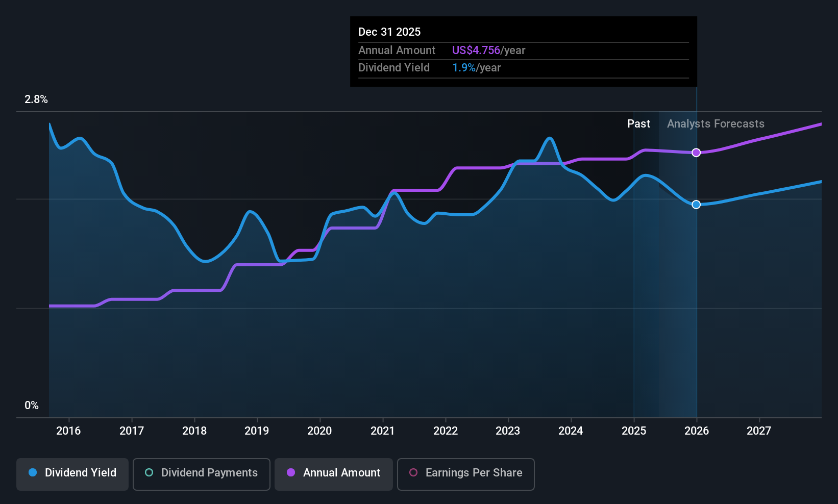Click the 2018 axis label
The width and height of the screenshot is (838, 504).
click(x=194, y=431)
